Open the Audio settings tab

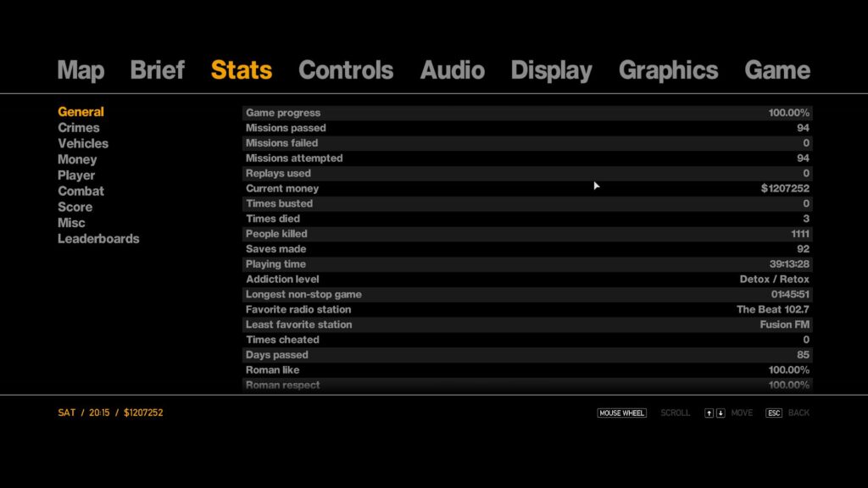tap(453, 70)
